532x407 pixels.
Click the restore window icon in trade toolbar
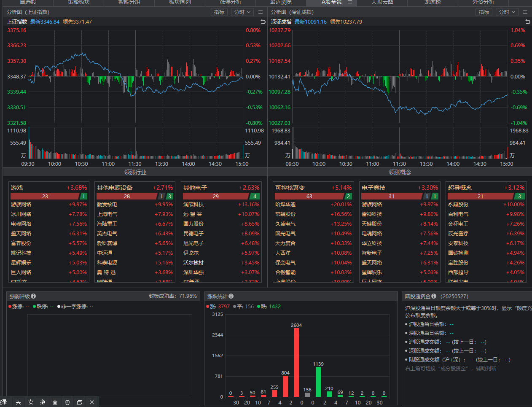[79, 402]
